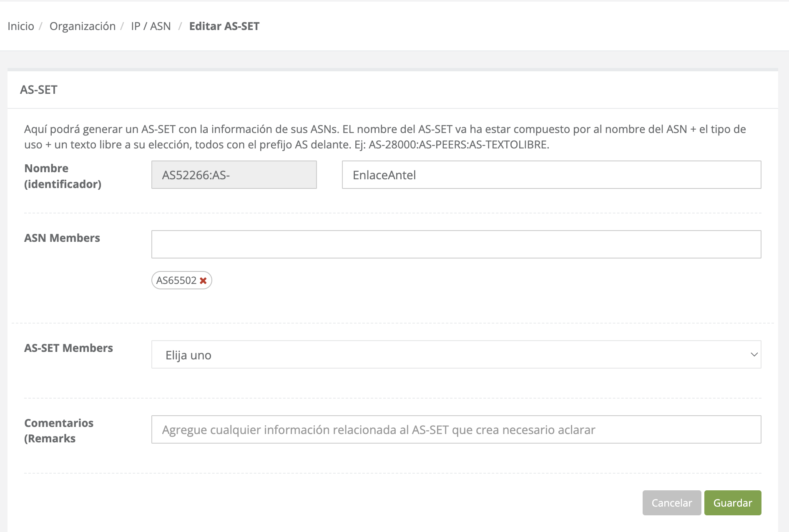Viewport: 789px width, 532px height.
Task: Click the AS-SET panel heading
Action: point(39,90)
